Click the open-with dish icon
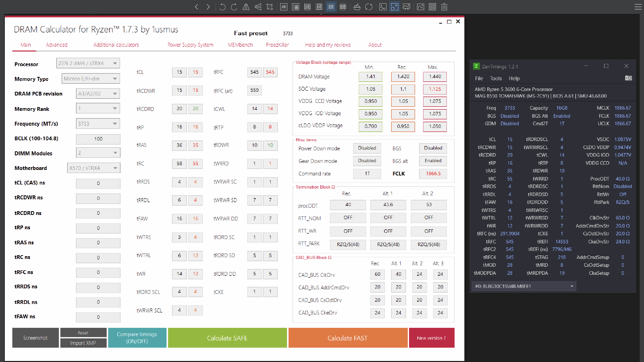644x362 pixels. (x=357, y=7)
